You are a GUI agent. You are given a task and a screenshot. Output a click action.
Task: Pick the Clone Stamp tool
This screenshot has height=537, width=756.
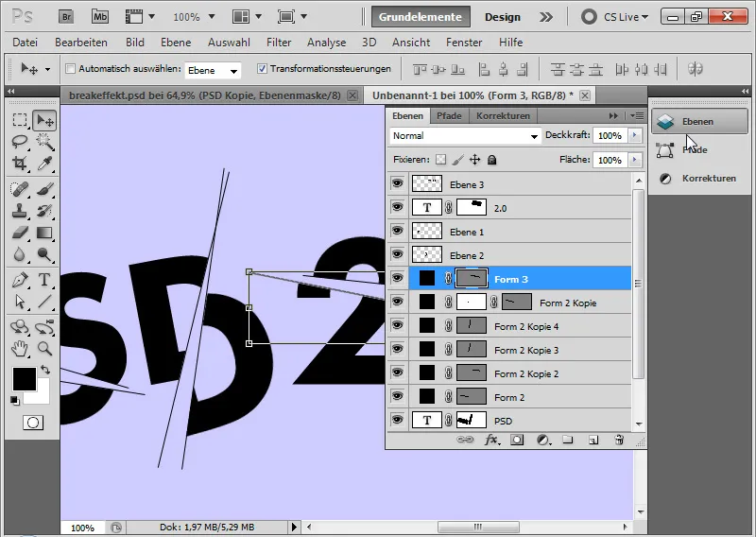(x=20, y=211)
